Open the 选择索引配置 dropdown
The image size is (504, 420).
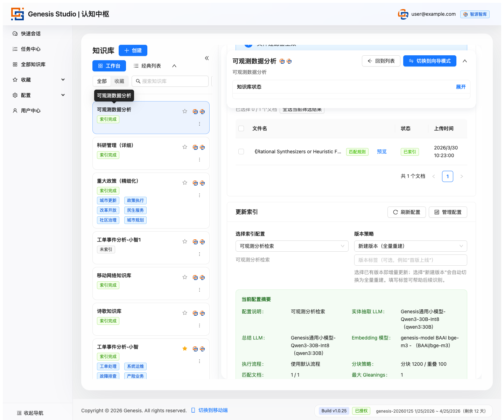click(292, 246)
